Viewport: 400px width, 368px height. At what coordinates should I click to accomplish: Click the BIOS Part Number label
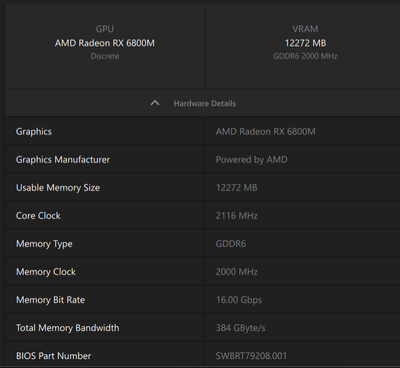(x=53, y=356)
